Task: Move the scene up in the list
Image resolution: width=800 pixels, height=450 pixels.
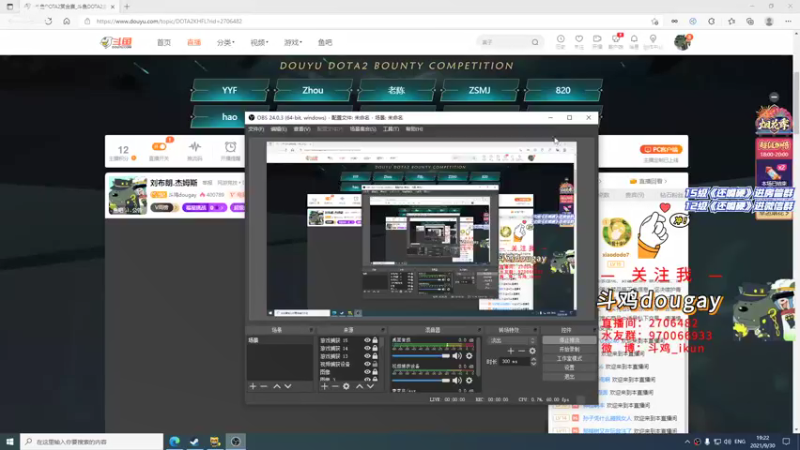Action: (x=277, y=386)
